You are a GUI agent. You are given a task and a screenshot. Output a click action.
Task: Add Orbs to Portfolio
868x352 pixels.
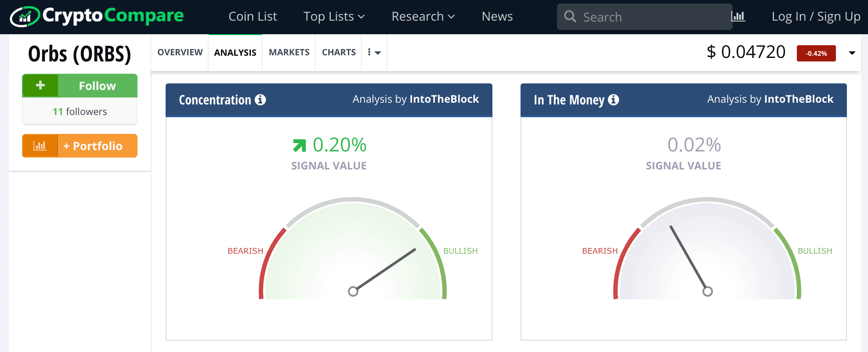80,146
